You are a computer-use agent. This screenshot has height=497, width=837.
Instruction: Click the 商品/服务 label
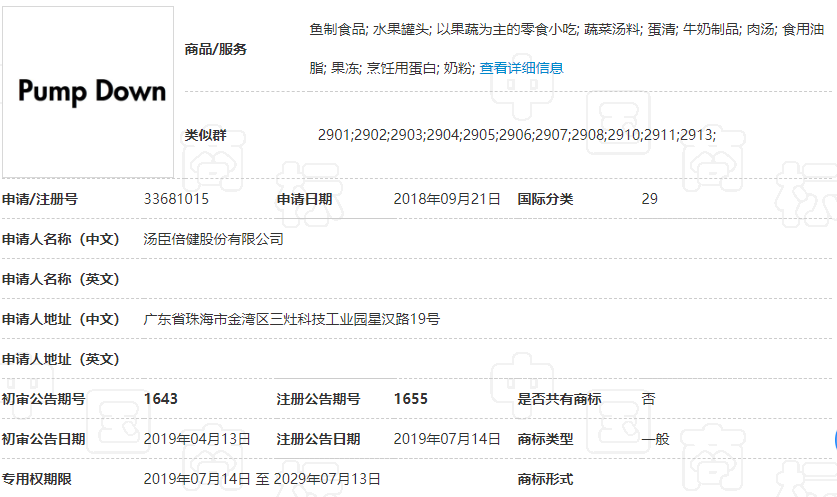coord(216,49)
